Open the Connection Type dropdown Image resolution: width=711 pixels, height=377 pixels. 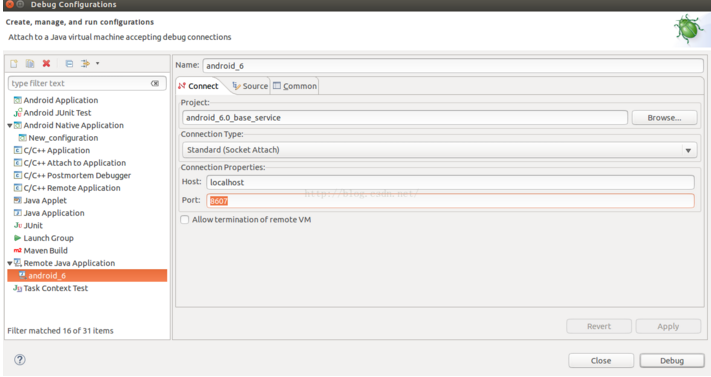[x=439, y=150]
